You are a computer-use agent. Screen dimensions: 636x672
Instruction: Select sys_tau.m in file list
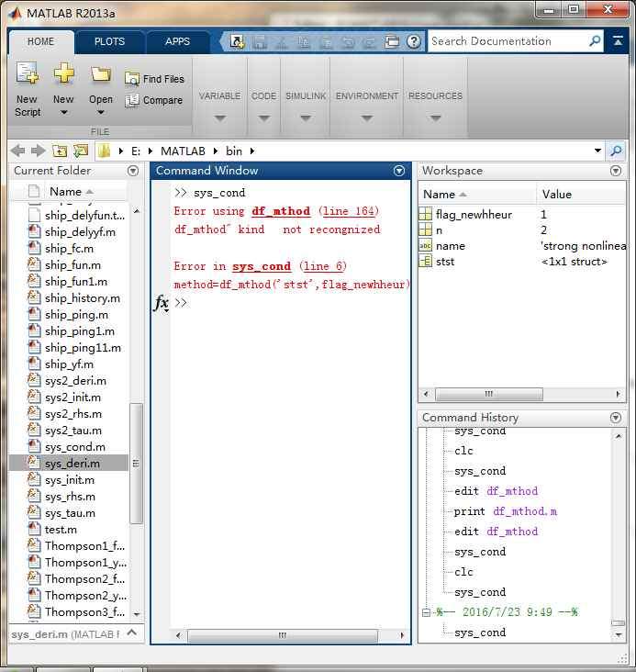tap(70, 513)
